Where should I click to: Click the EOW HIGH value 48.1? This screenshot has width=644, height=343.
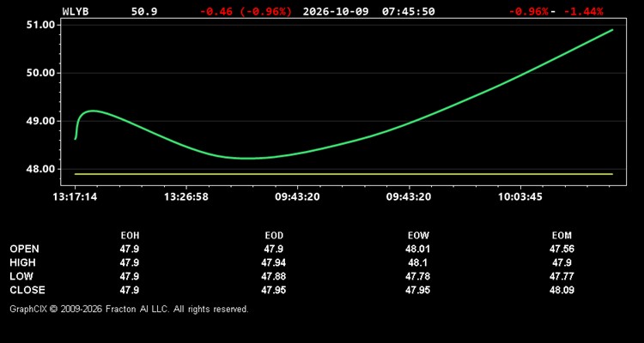tap(417, 262)
